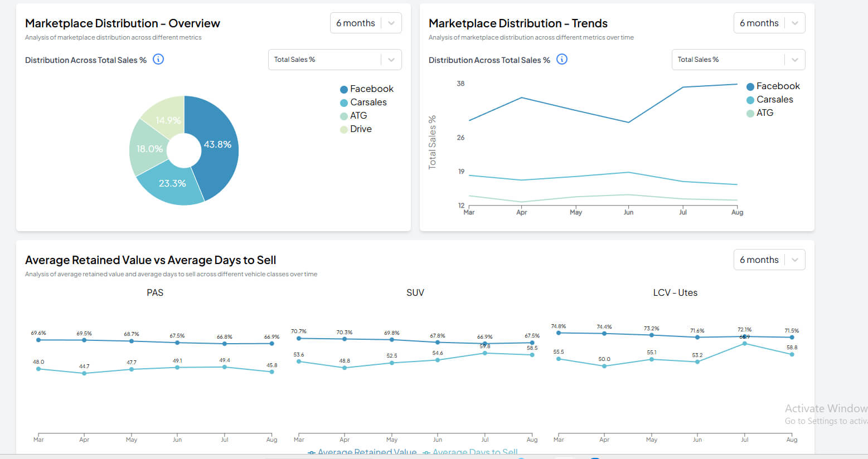Click Marketplace Distribution – Trends heading
The height and width of the screenshot is (459, 868).
518,23
